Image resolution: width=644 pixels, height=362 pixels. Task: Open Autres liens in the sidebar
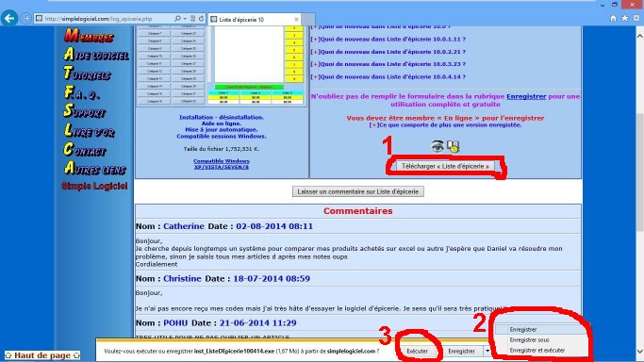tap(95, 168)
